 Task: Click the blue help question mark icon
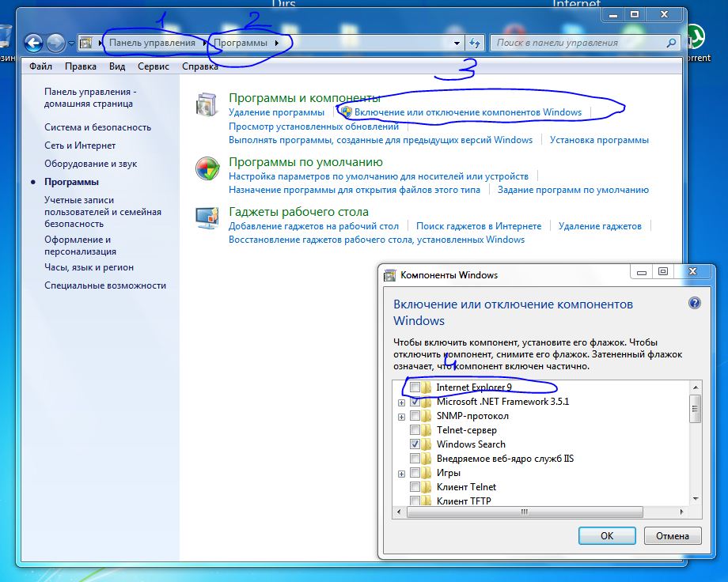pyautogui.click(x=694, y=304)
